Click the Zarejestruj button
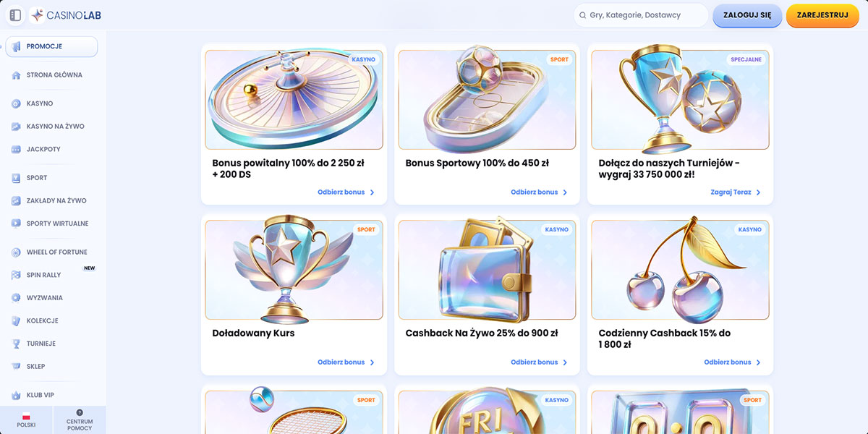The image size is (868, 434). coord(822,15)
